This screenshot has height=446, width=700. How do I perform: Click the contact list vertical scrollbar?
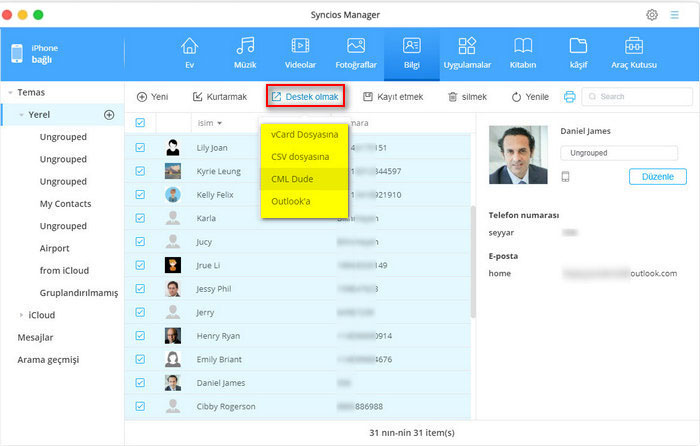pyautogui.click(x=473, y=261)
